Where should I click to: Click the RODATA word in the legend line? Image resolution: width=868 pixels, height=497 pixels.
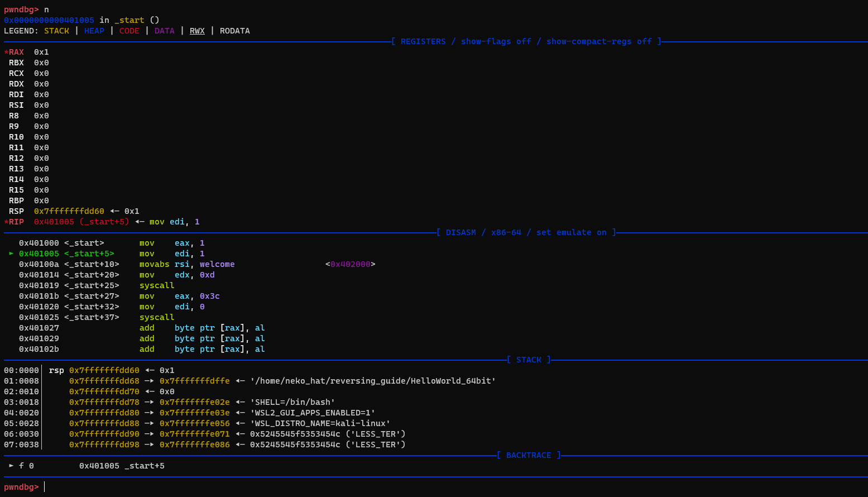point(235,31)
